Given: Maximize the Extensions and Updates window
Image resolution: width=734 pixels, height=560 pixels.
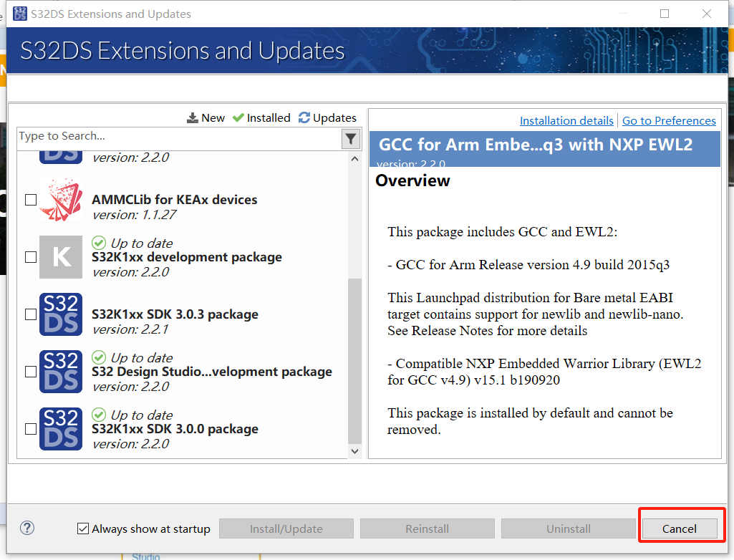Looking at the screenshot, I should pos(665,14).
